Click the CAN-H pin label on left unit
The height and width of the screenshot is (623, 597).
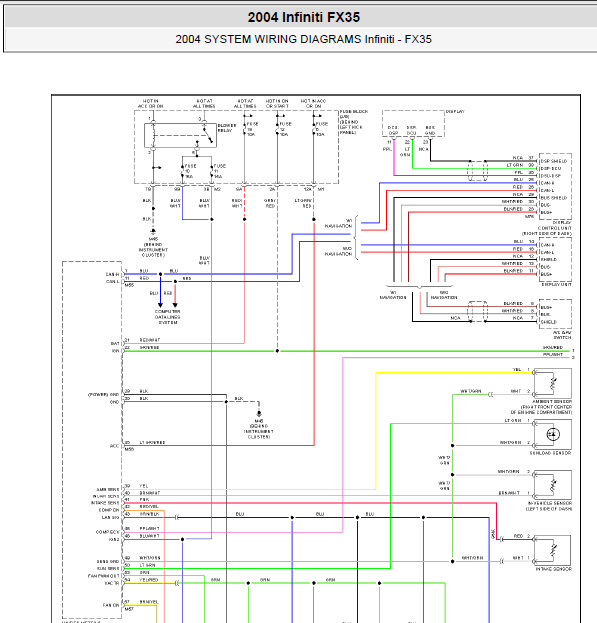click(x=112, y=274)
